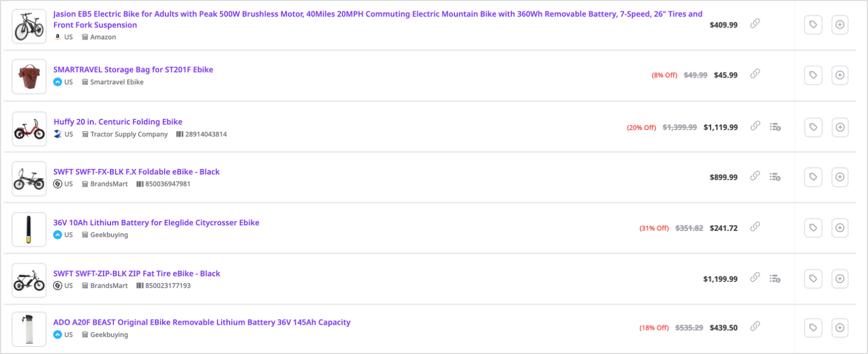868x354 pixels.
Task: Copy link icon for Jasion EB5 row
Action: click(x=755, y=23)
